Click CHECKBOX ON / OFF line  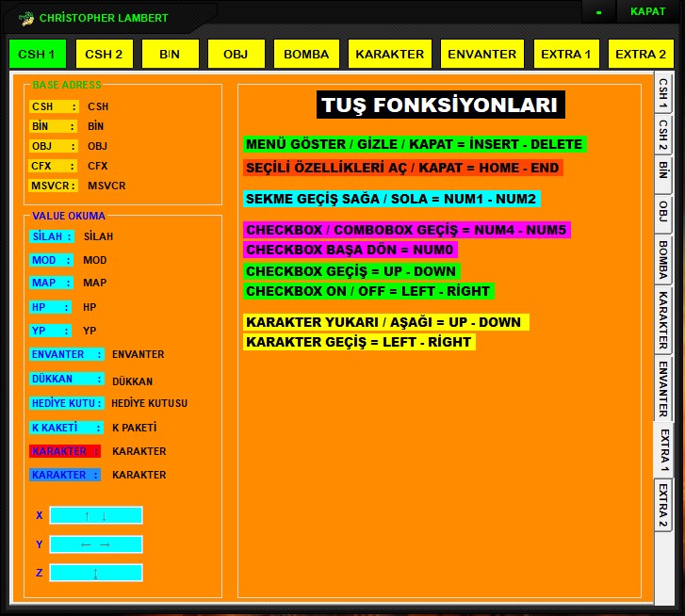click(368, 291)
